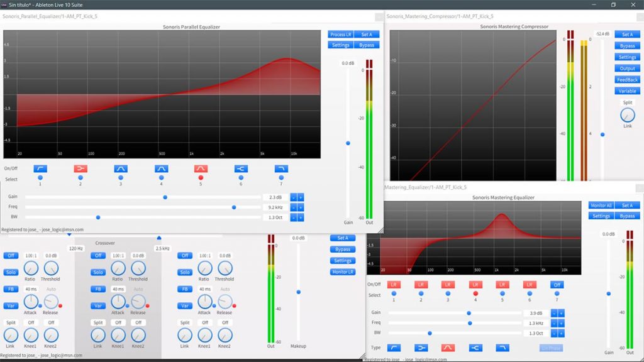This screenshot has width=644, height=362.
Task: Toggle FB button on low band compressor
Action: pos(11,289)
